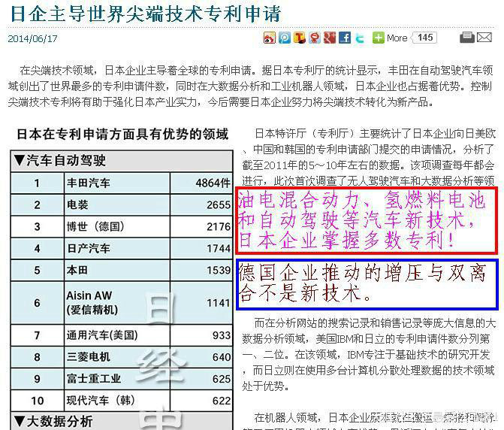Click table title 日本在专利申请方面具有优势的领域
Screen dimensions: 504x430
pos(122,134)
